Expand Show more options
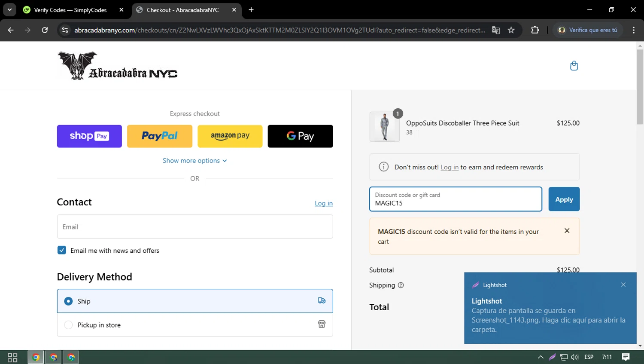 [195, 160]
